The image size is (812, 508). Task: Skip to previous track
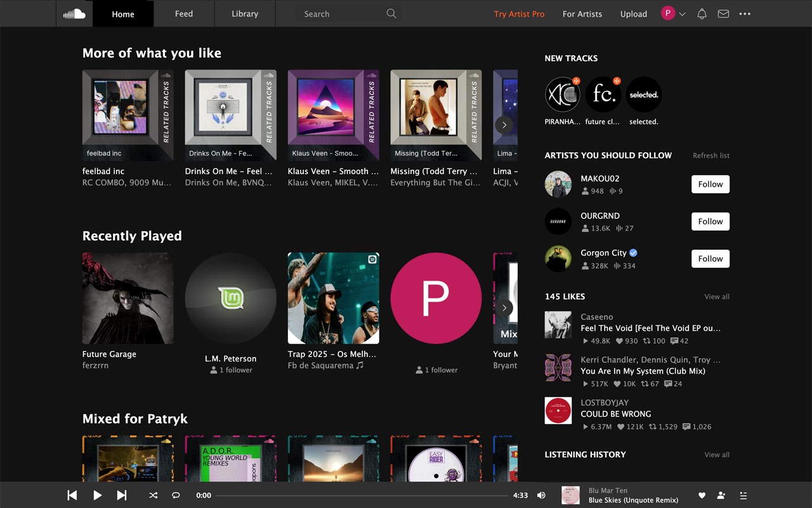72,495
